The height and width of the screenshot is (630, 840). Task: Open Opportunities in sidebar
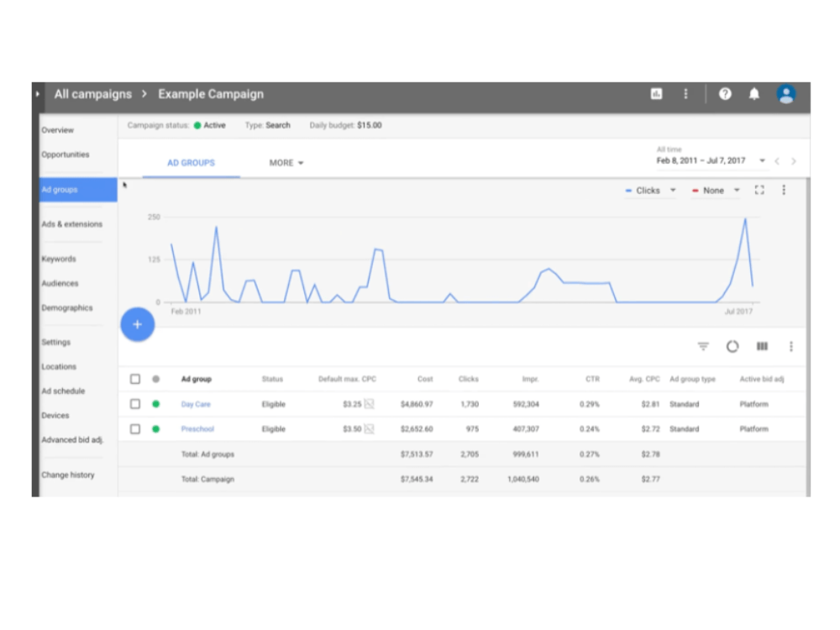click(66, 155)
